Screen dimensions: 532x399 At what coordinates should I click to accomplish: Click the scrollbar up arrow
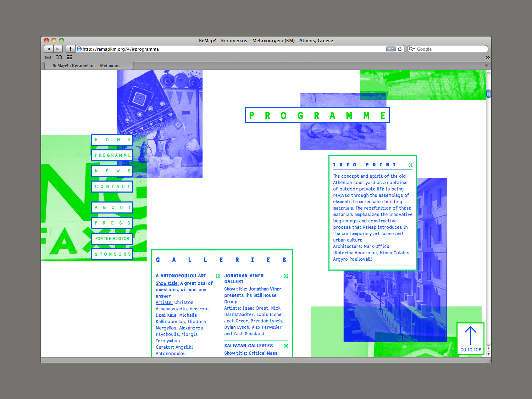(488, 349)
